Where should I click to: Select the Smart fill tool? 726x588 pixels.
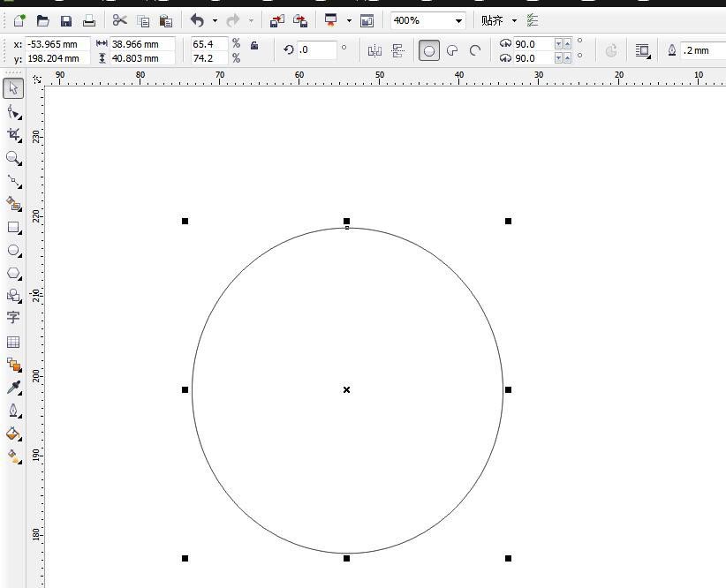click(14, 204)
